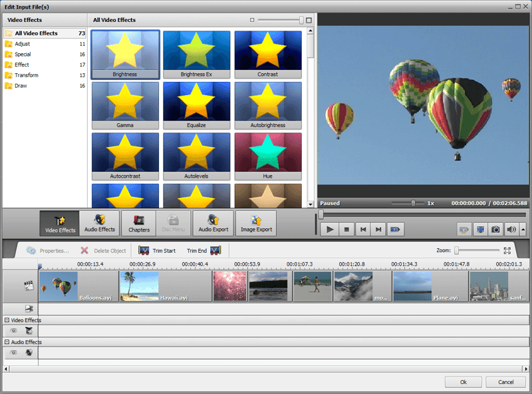Screen dimensions: 532x394
Task: Open the volume dropdown arrow
Action: coord(523,229)
